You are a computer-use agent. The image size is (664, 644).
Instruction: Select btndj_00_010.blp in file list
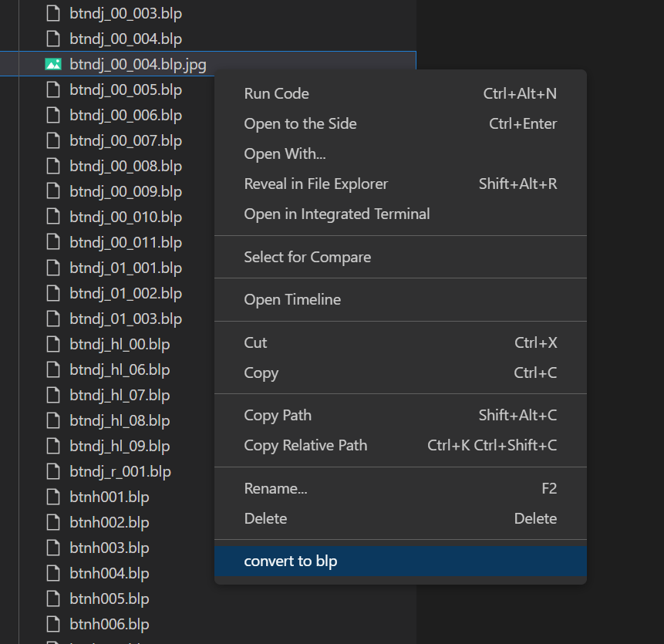[126, 217]
